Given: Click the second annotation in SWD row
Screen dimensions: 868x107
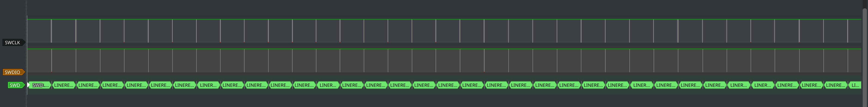Looking at the screenshot, I should point(64,85).
